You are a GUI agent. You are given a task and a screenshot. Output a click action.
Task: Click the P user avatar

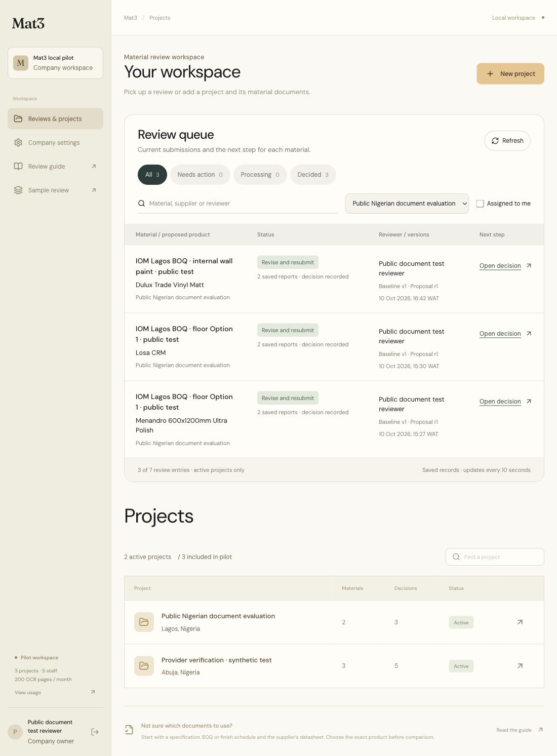click(15, 732)
